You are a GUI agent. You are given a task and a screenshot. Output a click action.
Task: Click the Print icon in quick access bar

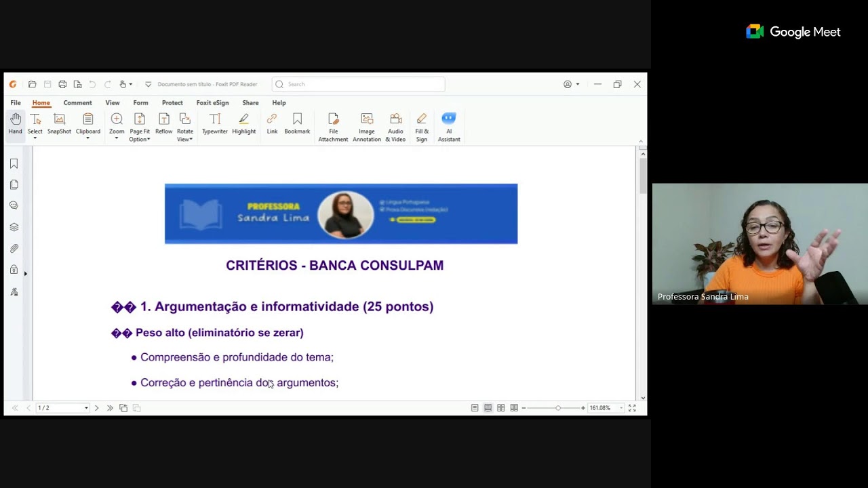[62, 85]
